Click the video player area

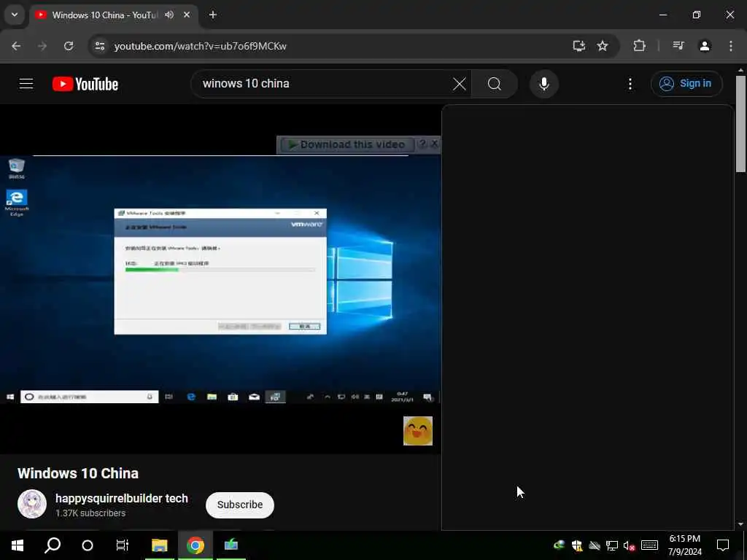tap(220, 279)
